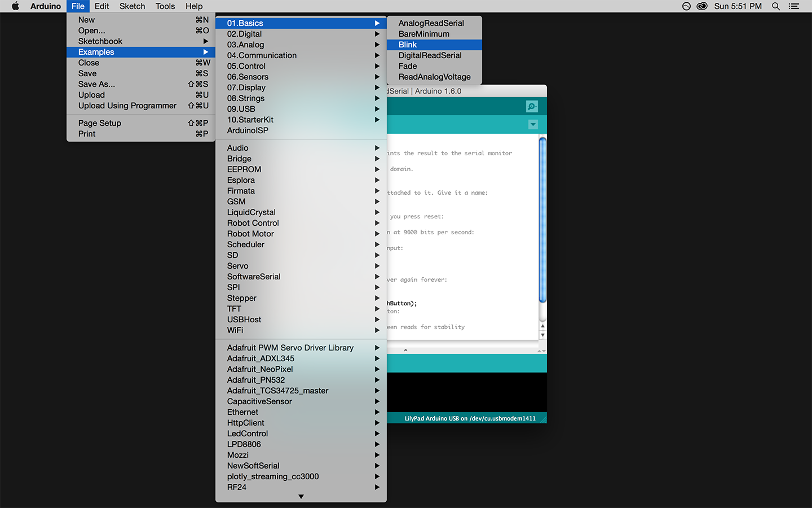812x508 pixels.
Task: Expand the 02.Digital examples submenu
Action: pos(301,34)
